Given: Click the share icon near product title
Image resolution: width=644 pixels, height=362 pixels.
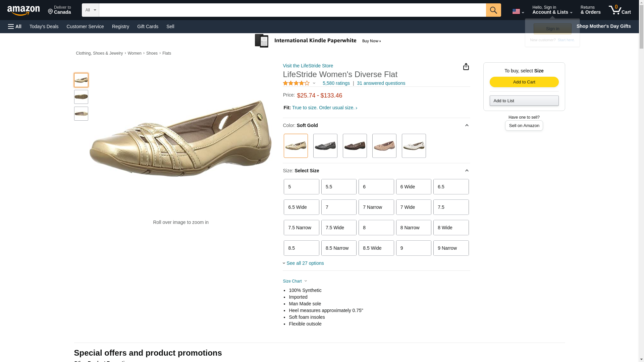Looking at the screenshot, I should [466, 67].
